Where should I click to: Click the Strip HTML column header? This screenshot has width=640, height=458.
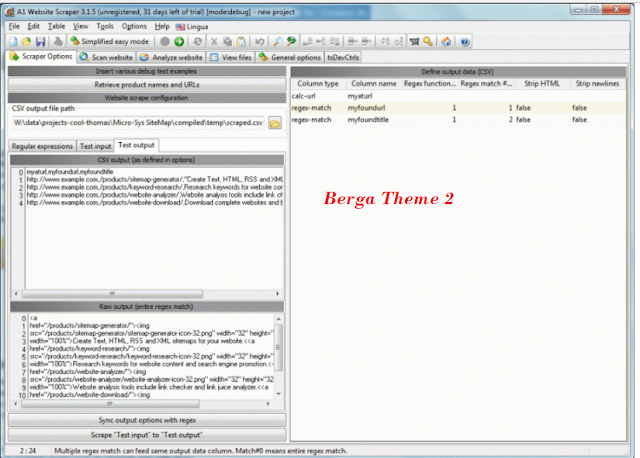coord(542,84)
